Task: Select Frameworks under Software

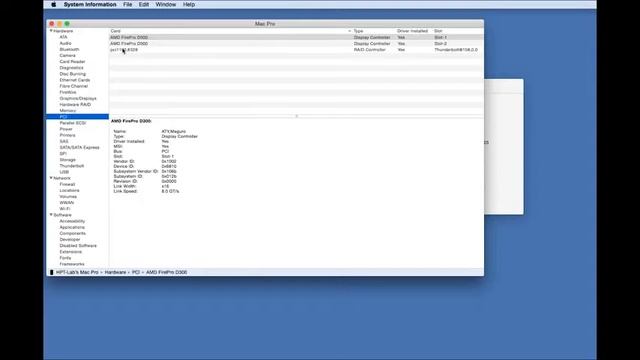Action: pyautogui.click(x=72, y=264)
